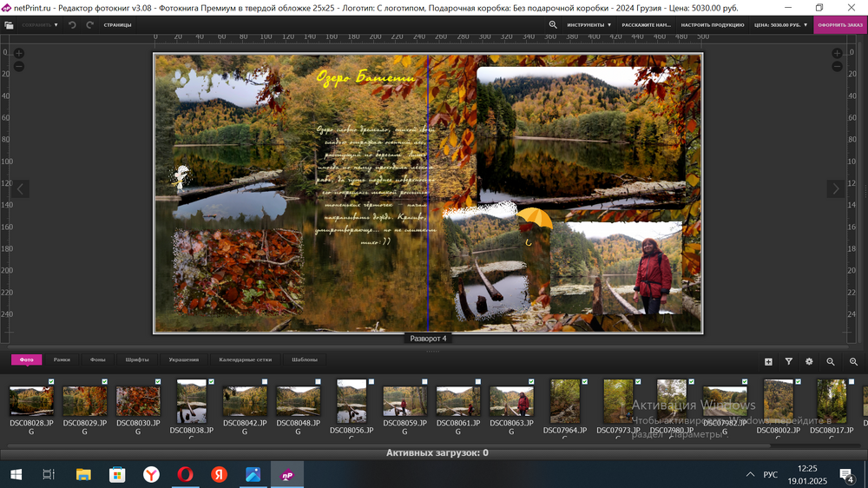
Task: Open the Календарные сетки tab
Action: (246, 359)
